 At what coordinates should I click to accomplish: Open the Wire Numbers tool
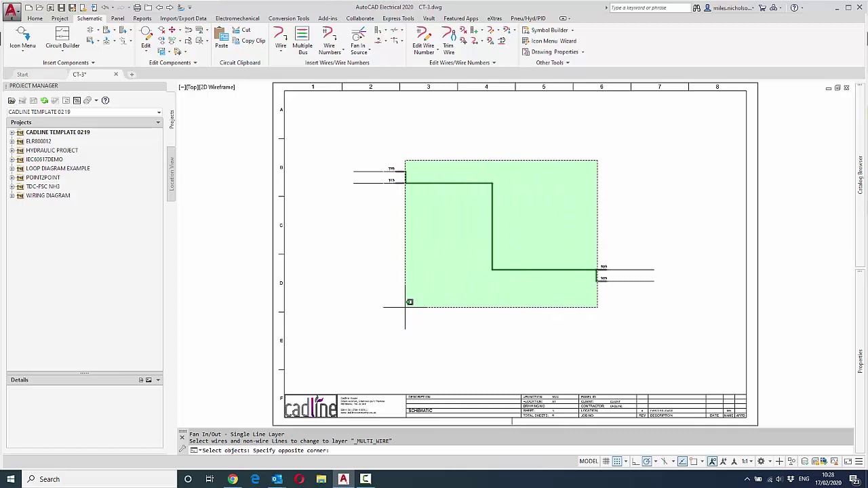pyautogui.click(x=330, y=41)
